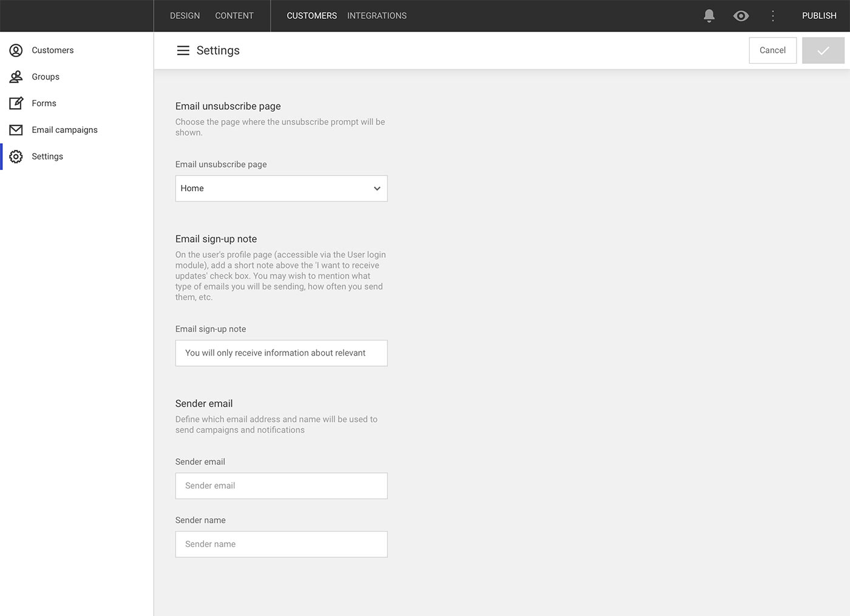Viewport: 850px width, 616px height.
Task: Select Settings in the sidebar
Action: coord(76,157)
